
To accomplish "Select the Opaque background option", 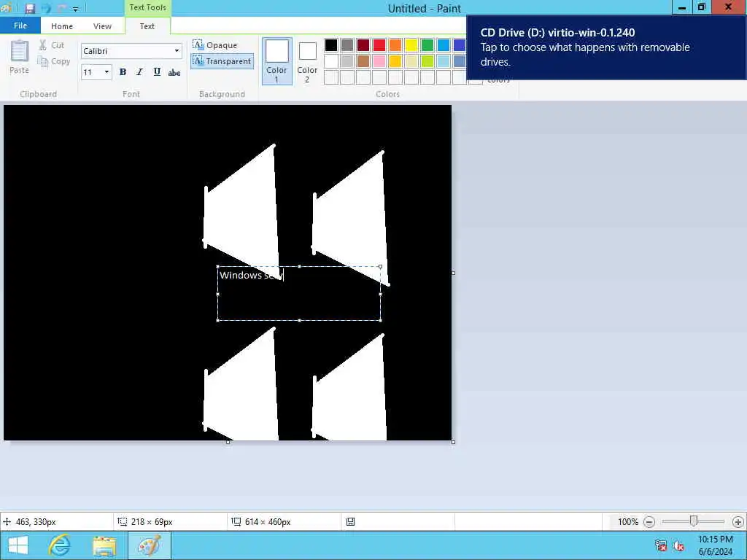I will [x=215, y=45].
